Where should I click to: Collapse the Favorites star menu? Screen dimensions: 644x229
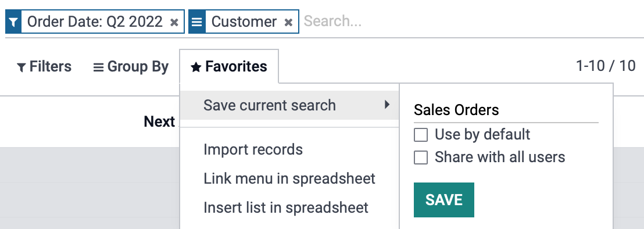coord(229,66)
